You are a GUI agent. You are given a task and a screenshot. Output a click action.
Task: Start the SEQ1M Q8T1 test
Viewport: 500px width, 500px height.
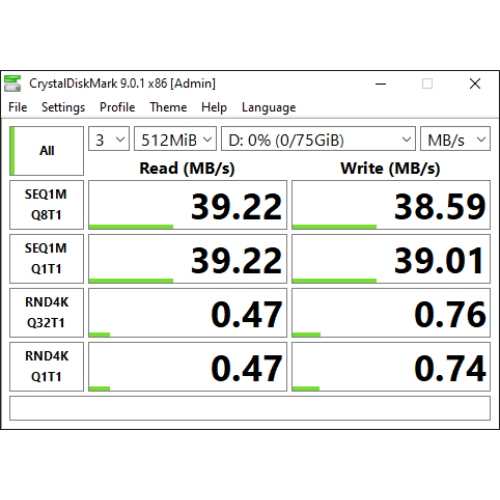click(x=46, y=205)
